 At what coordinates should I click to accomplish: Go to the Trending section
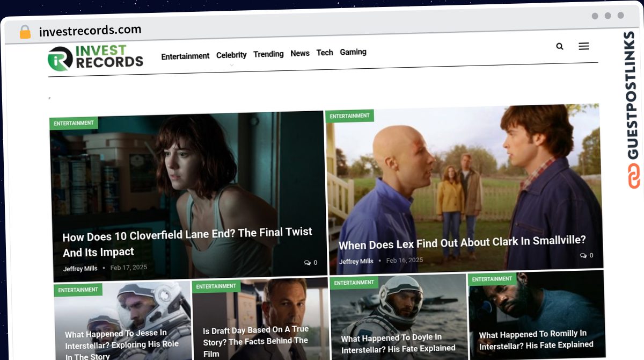(268, 54)
